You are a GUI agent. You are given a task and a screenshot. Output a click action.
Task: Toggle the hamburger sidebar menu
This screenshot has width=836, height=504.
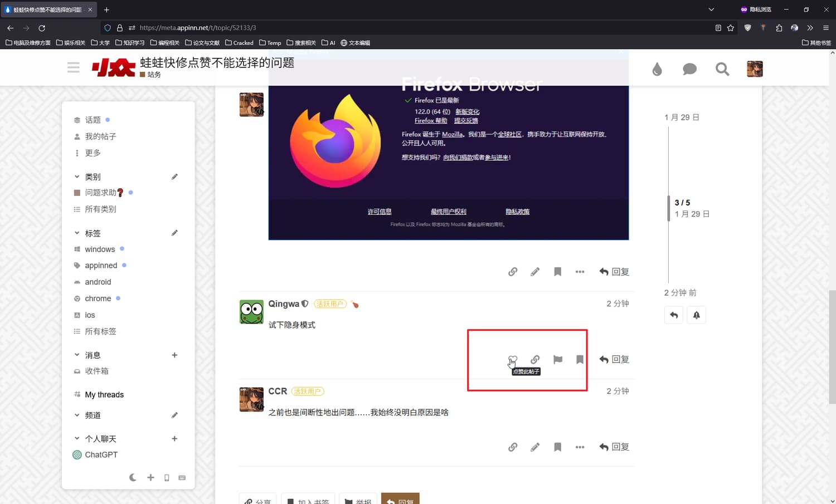pos(74,68)
